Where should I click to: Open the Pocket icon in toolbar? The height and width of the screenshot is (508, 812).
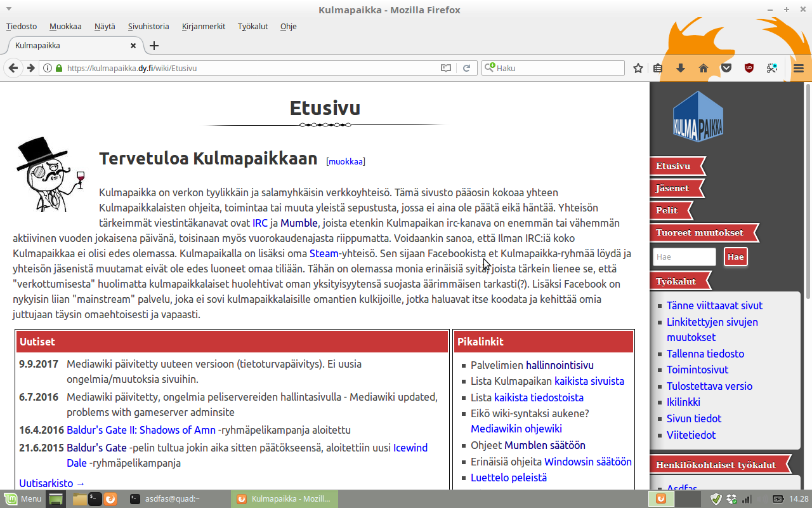726,68
